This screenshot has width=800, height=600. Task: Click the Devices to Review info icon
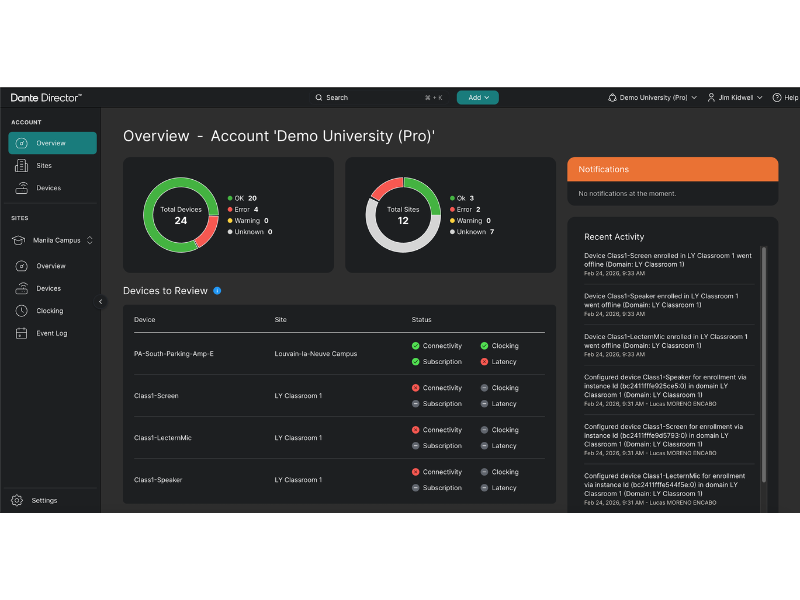[217, 291]
